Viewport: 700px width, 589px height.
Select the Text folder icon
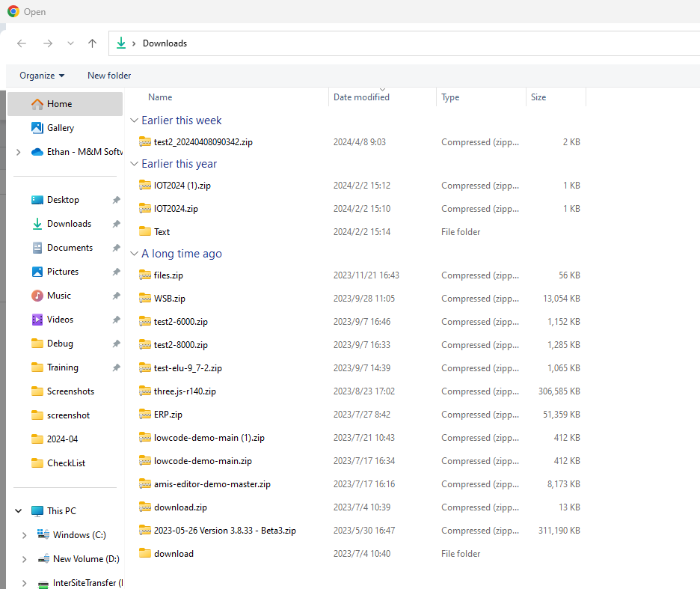coord(145,232)
